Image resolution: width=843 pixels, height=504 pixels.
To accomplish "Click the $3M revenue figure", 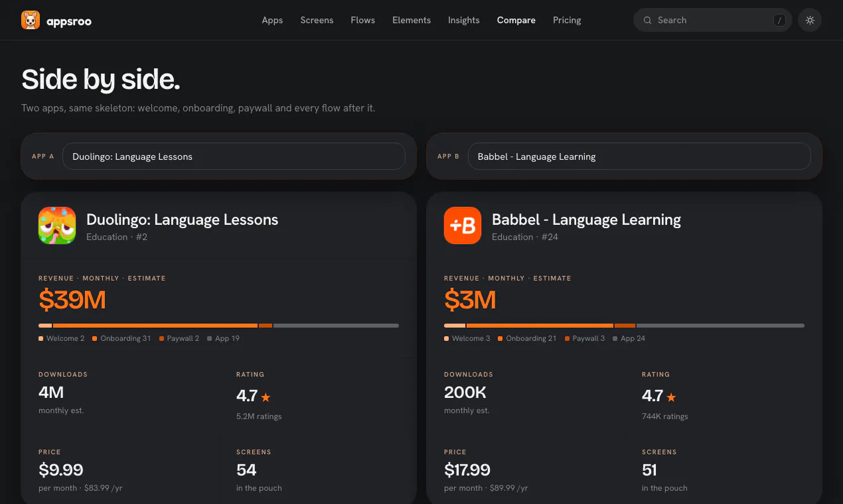I will pyautogui.click(x=470, y=300).
